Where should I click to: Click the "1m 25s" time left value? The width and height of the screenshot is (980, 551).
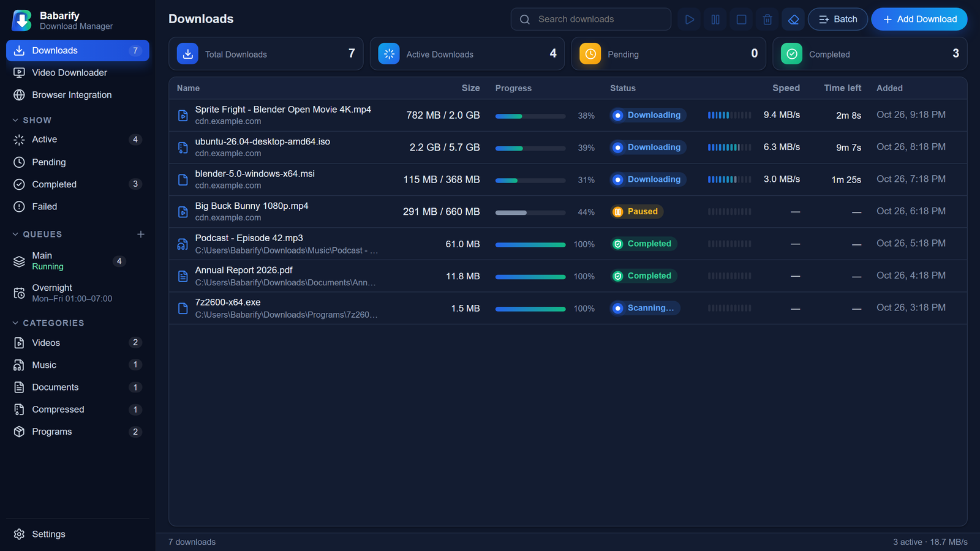tap(846, 179)
